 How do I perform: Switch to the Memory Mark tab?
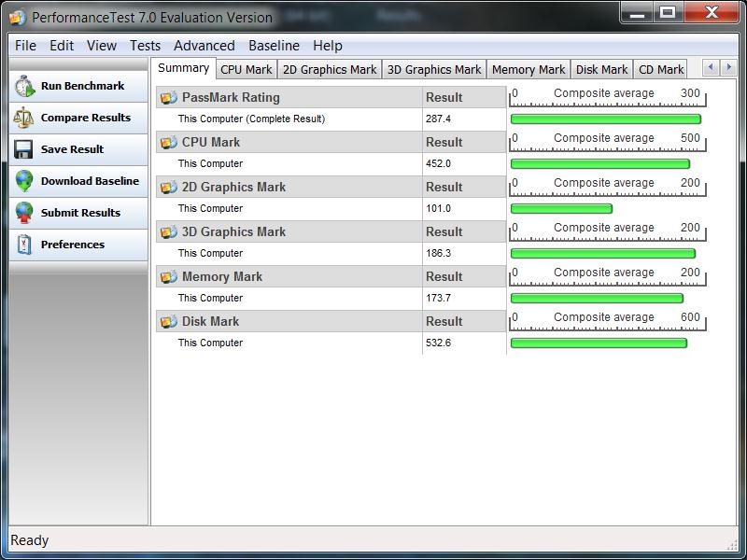tap(529, 69)
